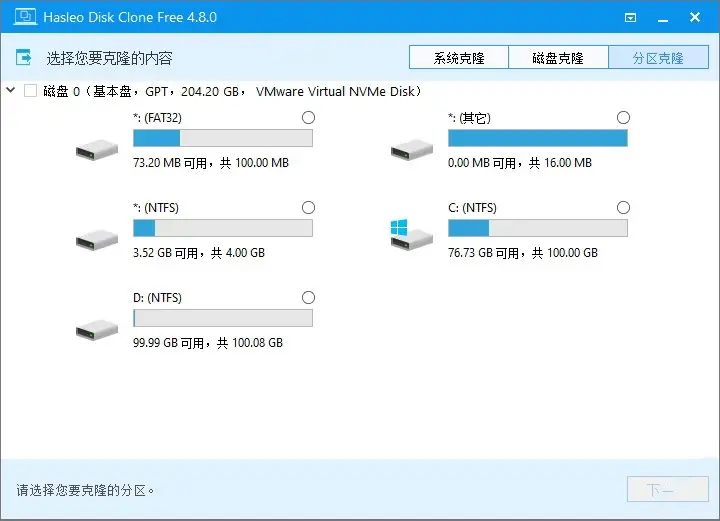Click the heading 选择您要克隆的内容
Image resolution: width=720 pixels, height=521 pixels.
click(x=109, y=58)
